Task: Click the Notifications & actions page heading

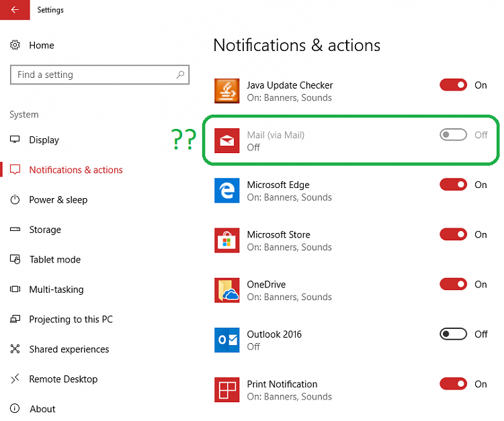Action: click(296, 45)
